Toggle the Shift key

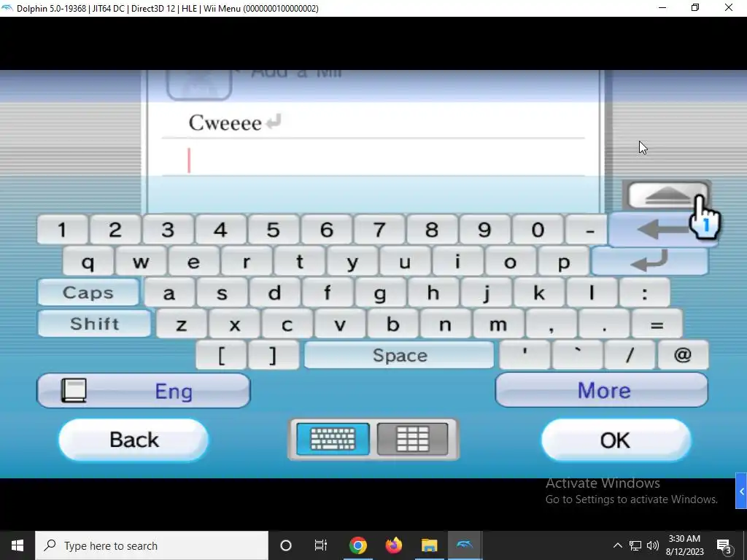tap(94, 324)
